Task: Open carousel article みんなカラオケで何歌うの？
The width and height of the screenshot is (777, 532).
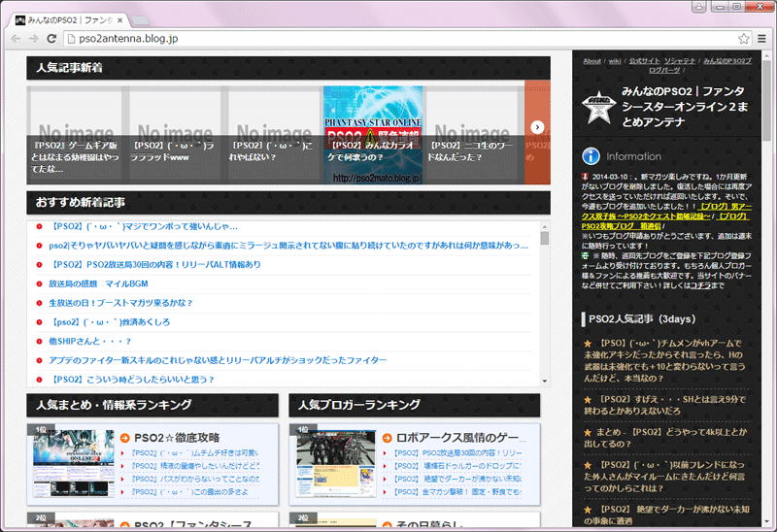Action: 370,151
